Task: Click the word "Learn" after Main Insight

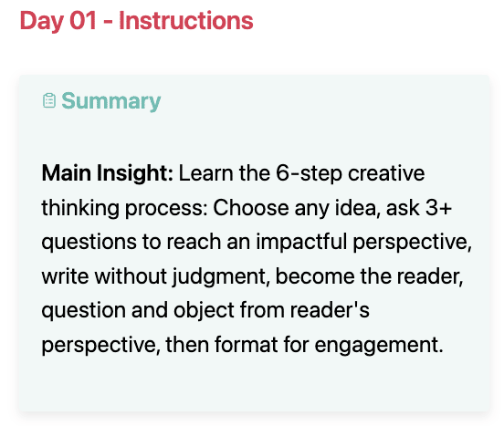Action: [206, 173]
